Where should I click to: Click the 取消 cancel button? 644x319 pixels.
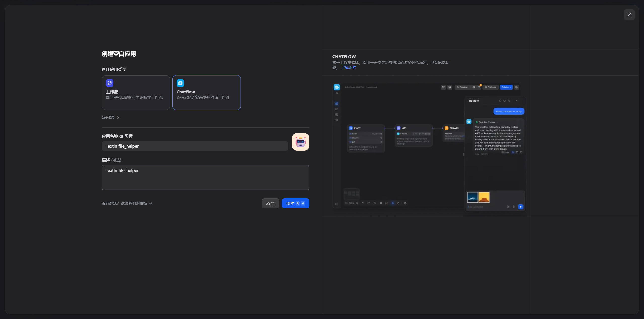coord(270,203)
